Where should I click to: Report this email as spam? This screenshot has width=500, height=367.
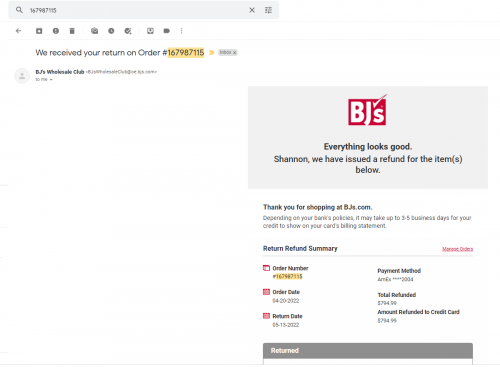(x=56, y=31)
